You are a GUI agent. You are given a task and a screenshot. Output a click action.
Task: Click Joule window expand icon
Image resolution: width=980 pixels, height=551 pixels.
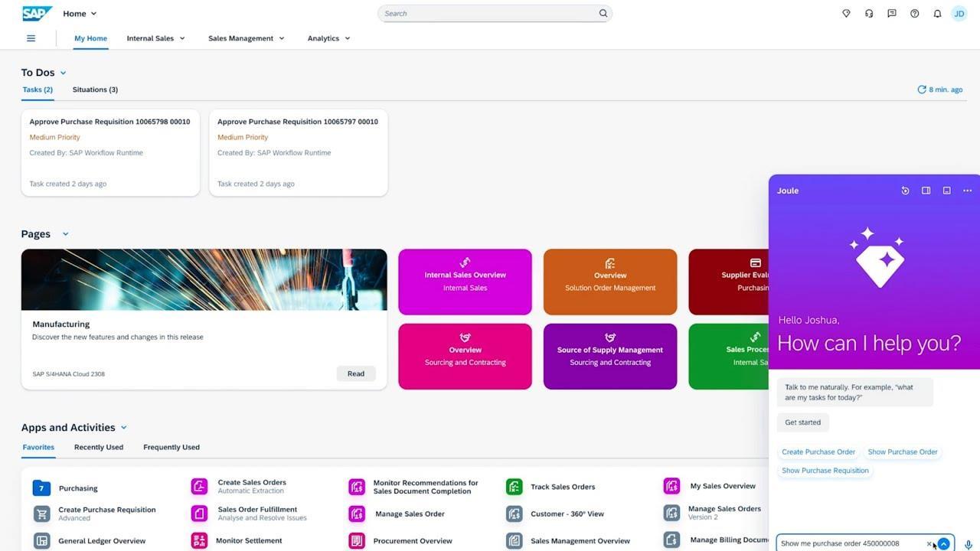pyautogui.click(x=947, y=191)
